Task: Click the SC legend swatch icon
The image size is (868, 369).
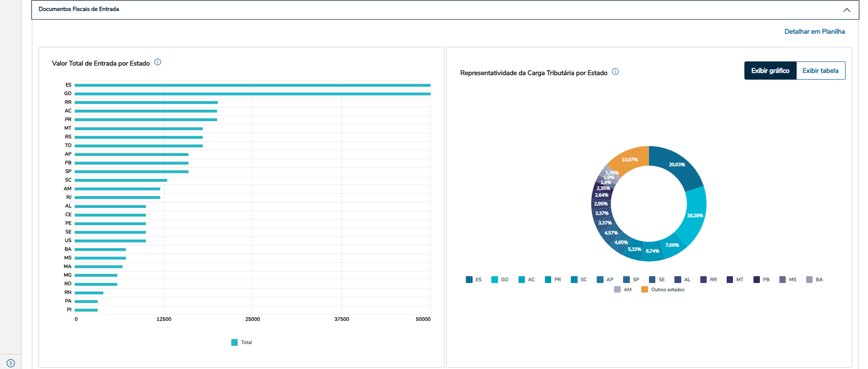Action: pos(574,279)
